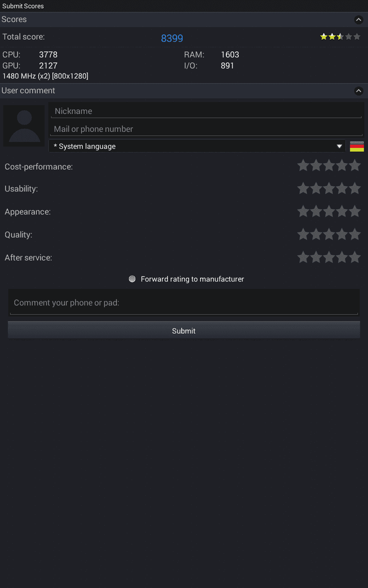Click the Nickname input field
The image size is (368, 588).
point(206,111)
